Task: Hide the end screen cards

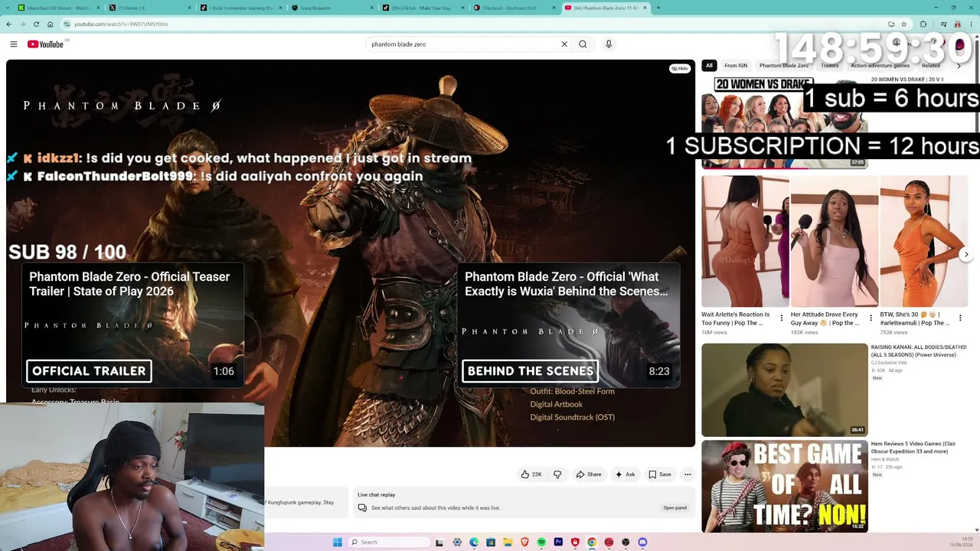Action: [x=680, y=68]
